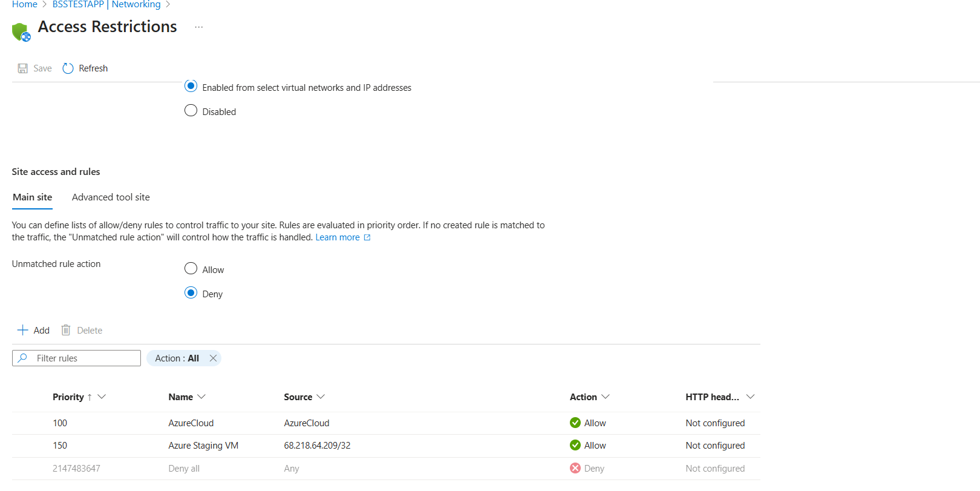Open the AzureCloud rule name
980x491 pixels.
click(x=191, y=423)
